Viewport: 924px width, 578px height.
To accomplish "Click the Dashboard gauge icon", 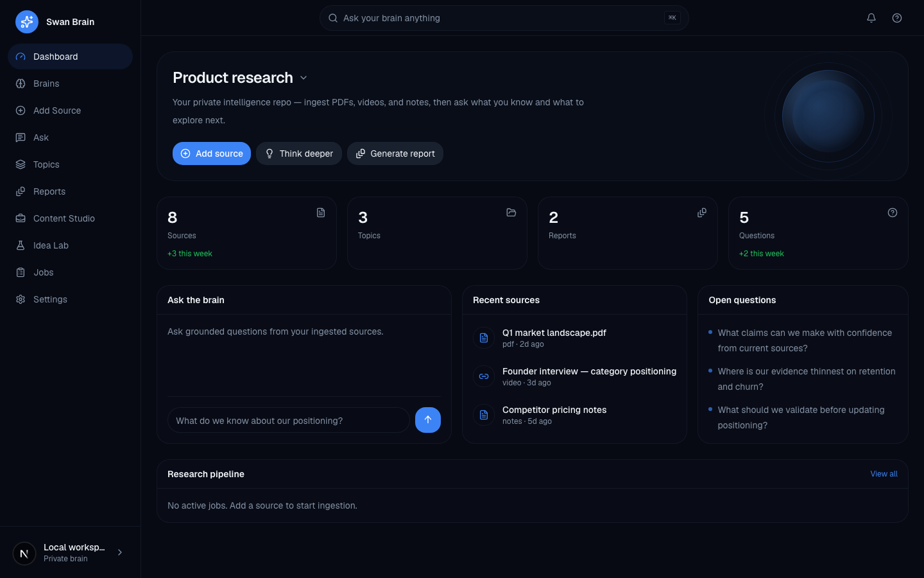I will (x=21, y=57).
